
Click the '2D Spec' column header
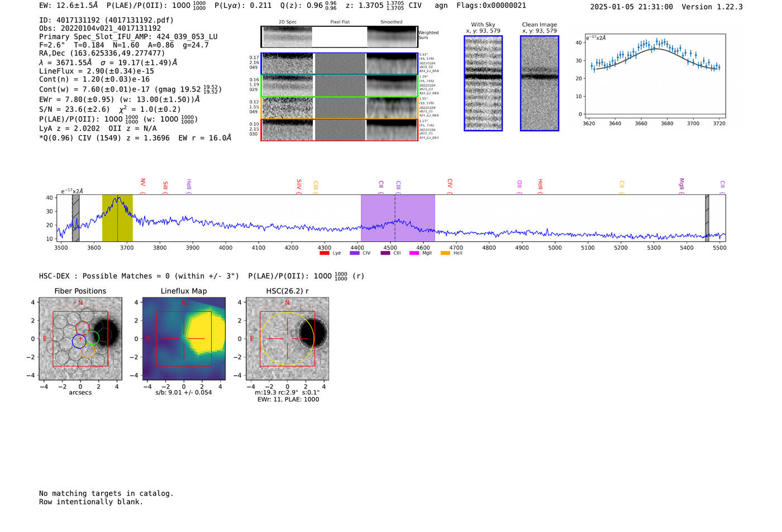coord(288,22)
